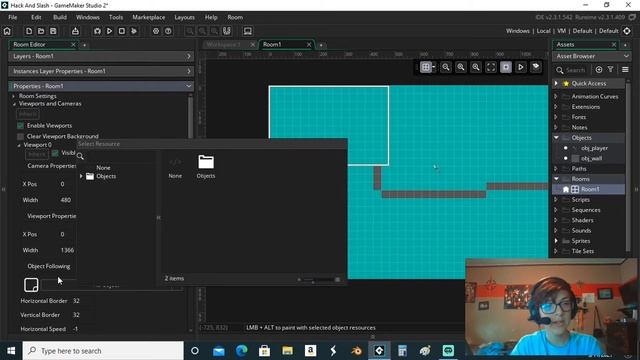Click the object selector icon under Object Following

tap(31, 284)
